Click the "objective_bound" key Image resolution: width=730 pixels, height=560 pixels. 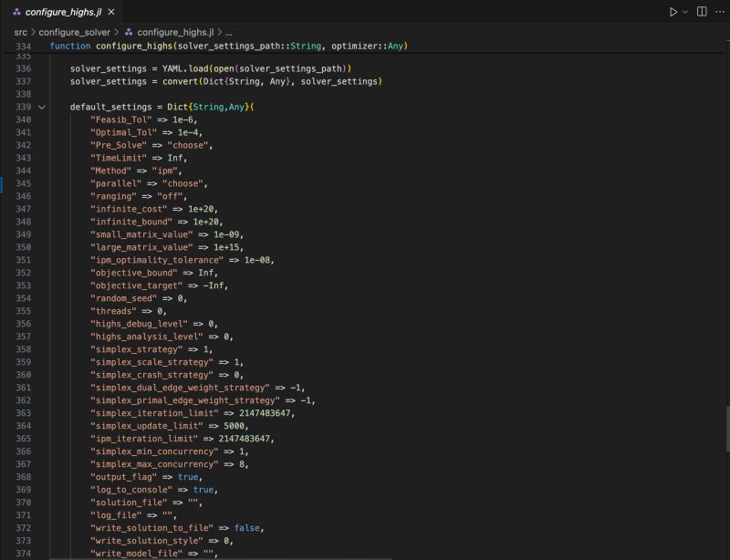(x=133, y=273)
